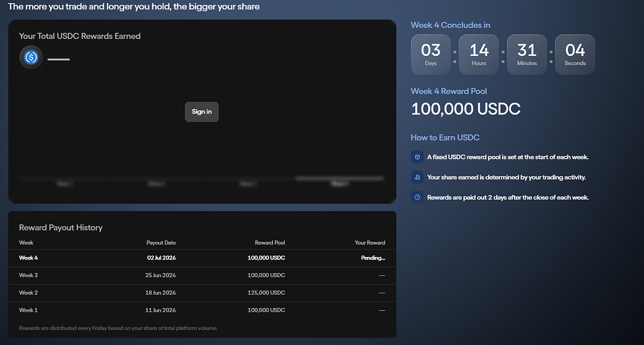Click the How to Earn USDC heading
This screenshot has height=345, width=644.
(445, 137)
